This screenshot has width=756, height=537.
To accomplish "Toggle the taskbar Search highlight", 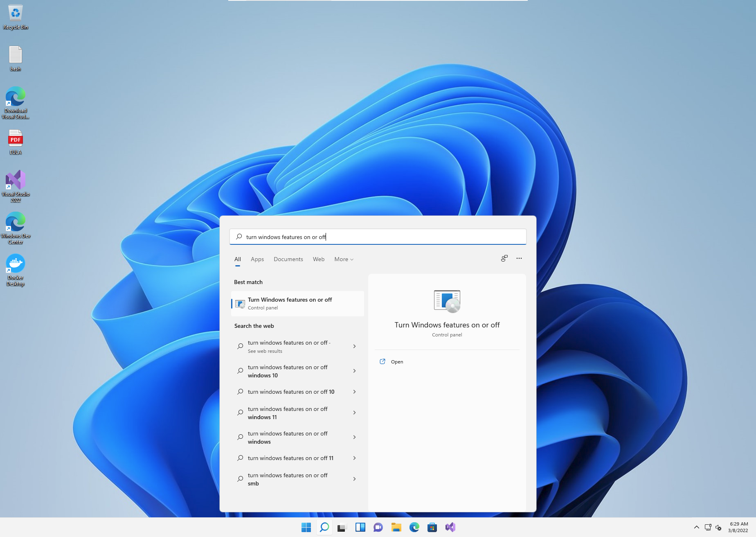I will point(324,527).
